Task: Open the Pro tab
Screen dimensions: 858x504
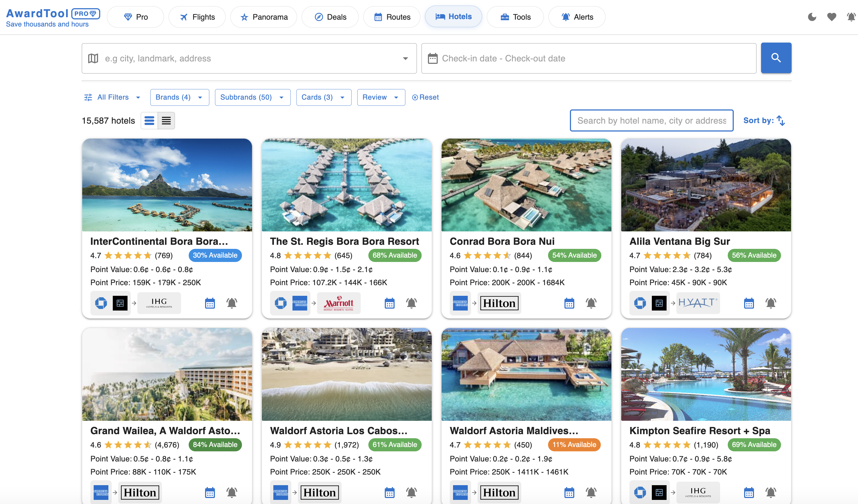Action: click(135, 17)
